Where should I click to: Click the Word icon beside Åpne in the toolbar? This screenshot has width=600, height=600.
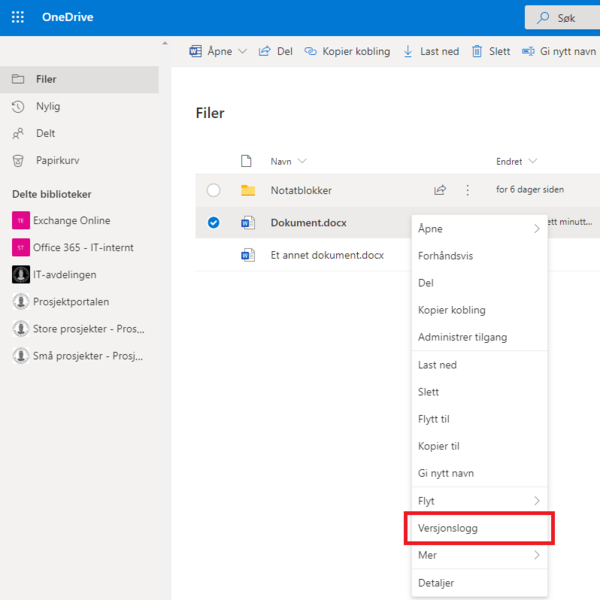tap(196, 51)
